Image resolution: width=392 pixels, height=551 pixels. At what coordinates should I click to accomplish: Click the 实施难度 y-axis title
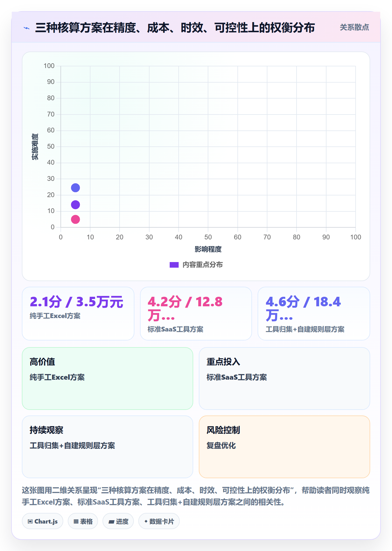(x=35, y=147)
